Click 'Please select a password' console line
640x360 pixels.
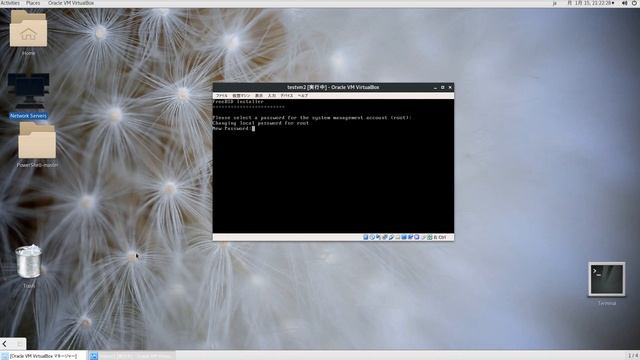click(x=312, y=118)
